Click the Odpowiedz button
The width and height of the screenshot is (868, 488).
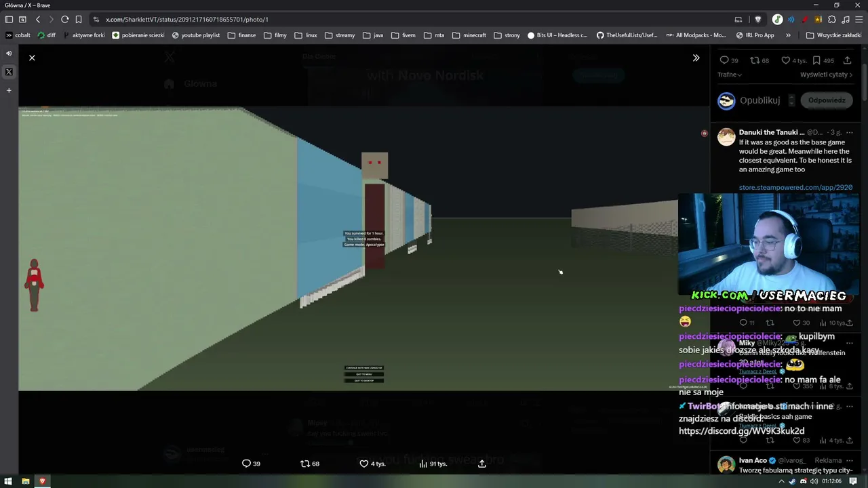pyautogui.click(x=827, y=100)
